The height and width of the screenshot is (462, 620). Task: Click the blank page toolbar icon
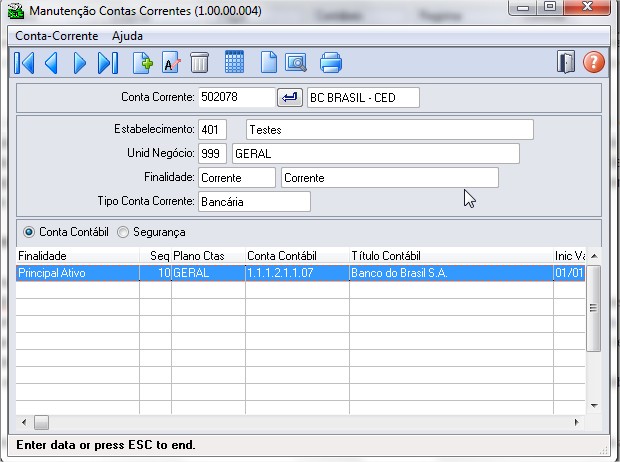pos(268,63)
